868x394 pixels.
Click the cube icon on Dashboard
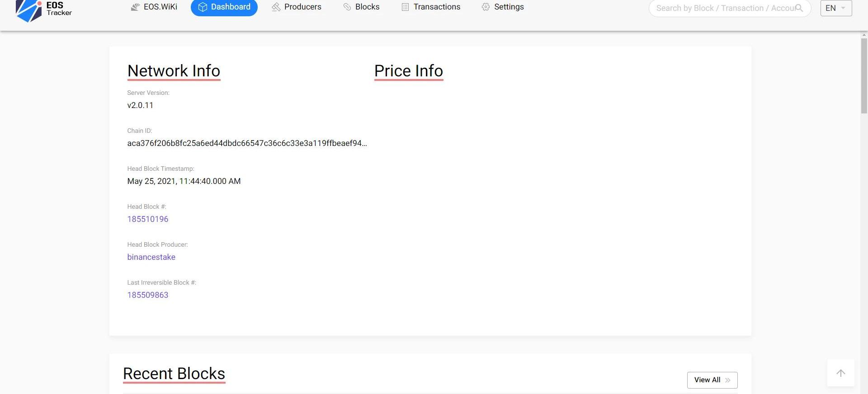[203, 7]
